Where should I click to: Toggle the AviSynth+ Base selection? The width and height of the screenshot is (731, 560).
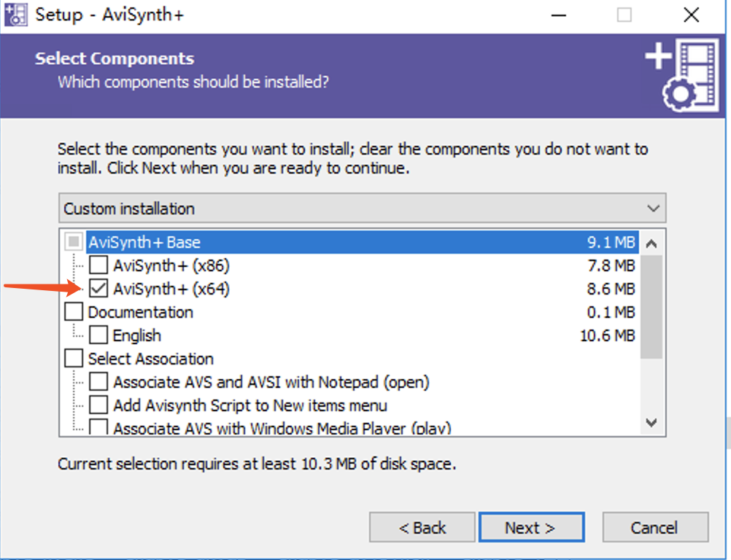[72, 241]
